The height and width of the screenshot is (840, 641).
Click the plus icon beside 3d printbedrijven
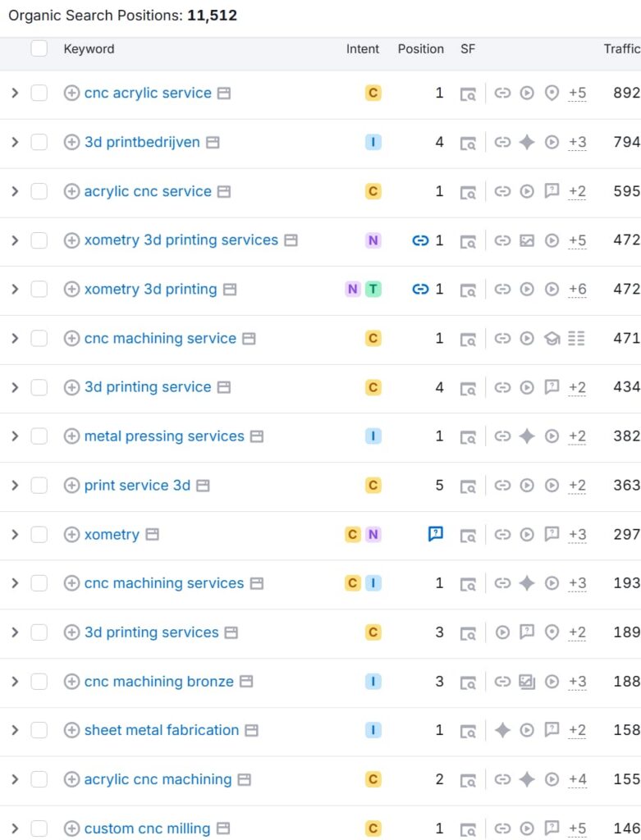coord(71,143)
